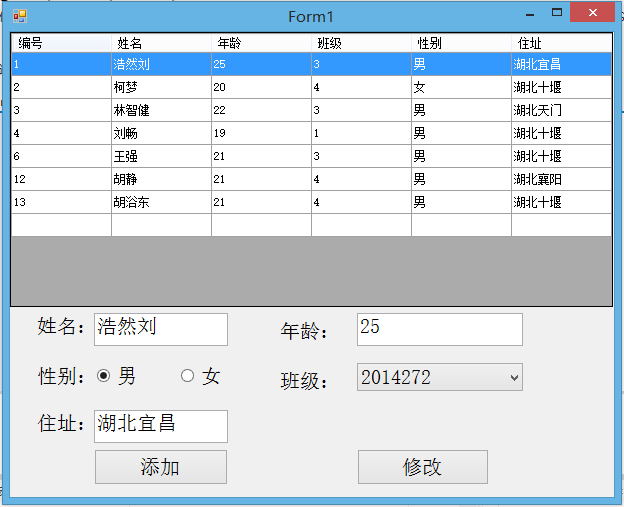Select the 浩然刘 cell in highlighted row
Image resolution: width=624 pixels, height=507 pixels.
(161, 64)
